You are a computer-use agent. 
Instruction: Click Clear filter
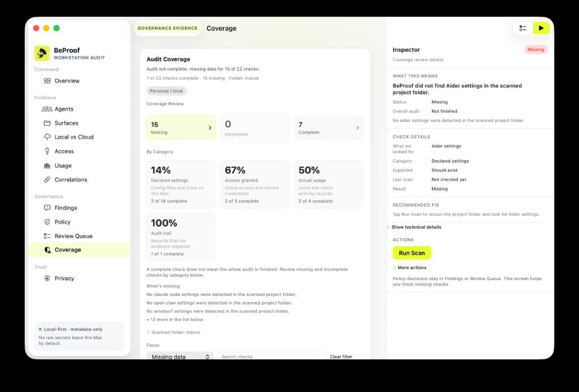[341, 356]
